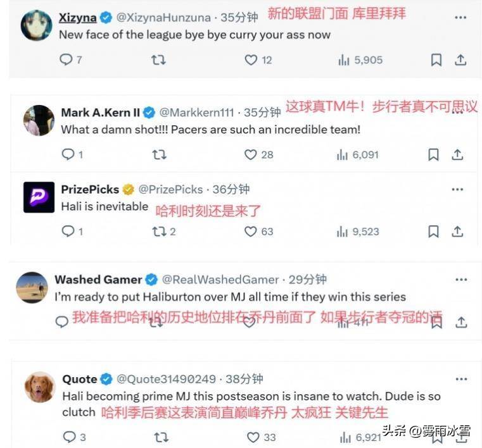Open the @PrizePicks handle link
The height and width of the screenshot is (448, 482).
point(170,189)
